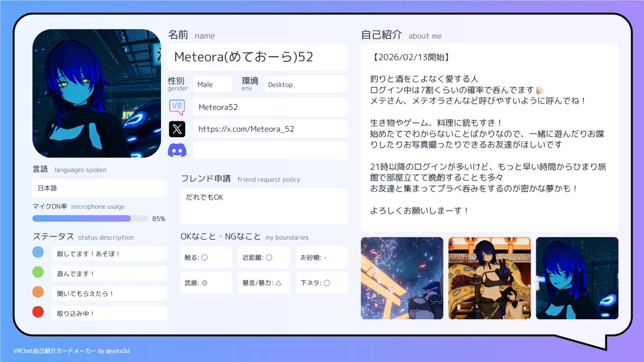Click the よろしくお願いしまーす！ line
644x362 pixels.
pos(420,211)
